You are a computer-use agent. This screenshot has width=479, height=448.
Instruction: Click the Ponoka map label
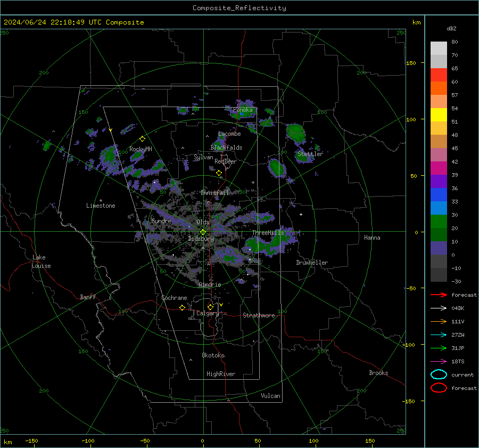click(243, 110)
